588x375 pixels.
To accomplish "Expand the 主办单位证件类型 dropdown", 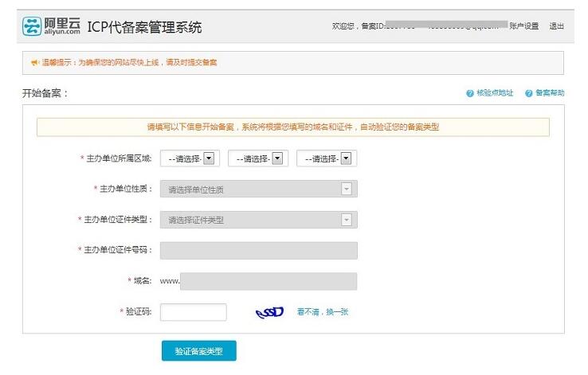I will 258,220.
